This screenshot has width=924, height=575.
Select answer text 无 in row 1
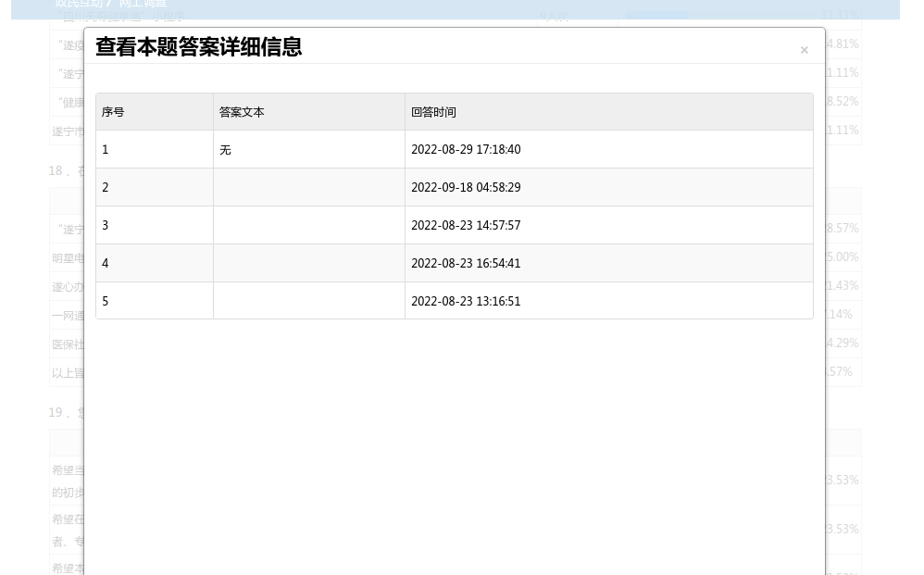pyautogui.click(x=225, y=150)
